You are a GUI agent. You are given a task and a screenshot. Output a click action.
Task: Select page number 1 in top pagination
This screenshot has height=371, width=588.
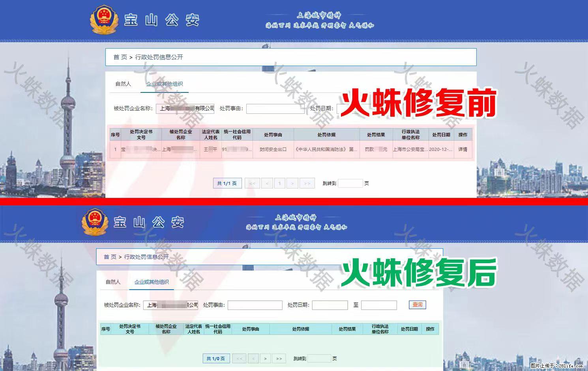[280, 183]
